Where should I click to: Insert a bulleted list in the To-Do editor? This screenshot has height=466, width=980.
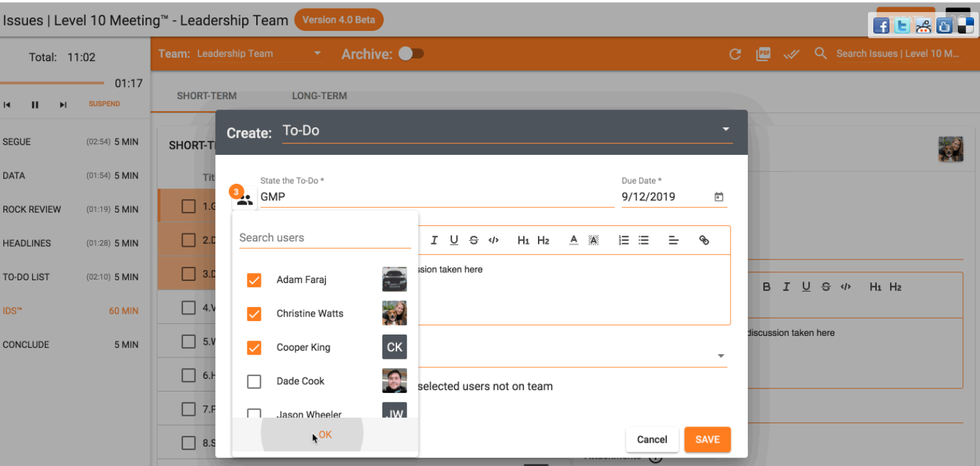pyautogui.click(x=643, y=240)
